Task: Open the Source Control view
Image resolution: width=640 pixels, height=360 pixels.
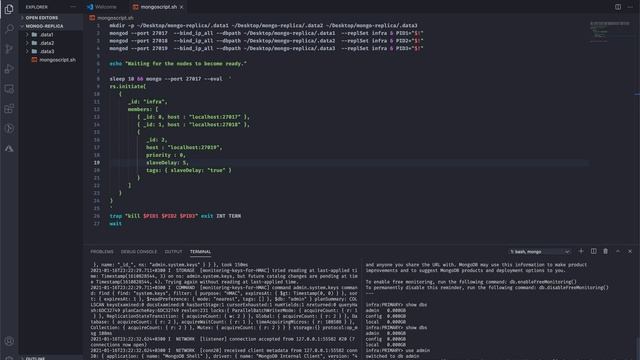Action: tap(9, 49)
